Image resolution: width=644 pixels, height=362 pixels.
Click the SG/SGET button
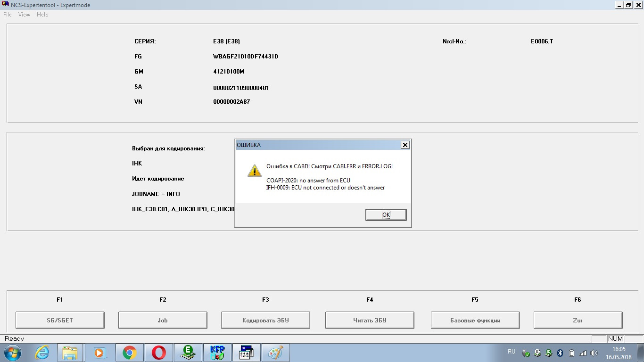60,320
